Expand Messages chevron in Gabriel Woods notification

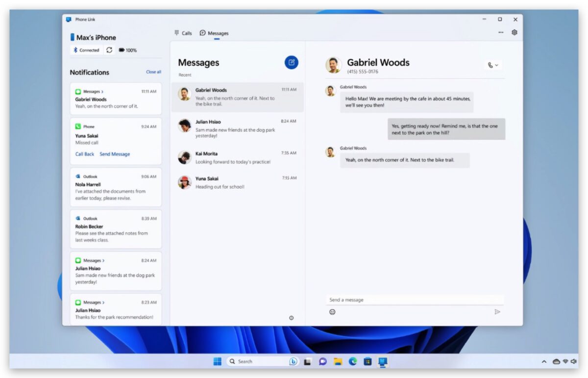102,92
